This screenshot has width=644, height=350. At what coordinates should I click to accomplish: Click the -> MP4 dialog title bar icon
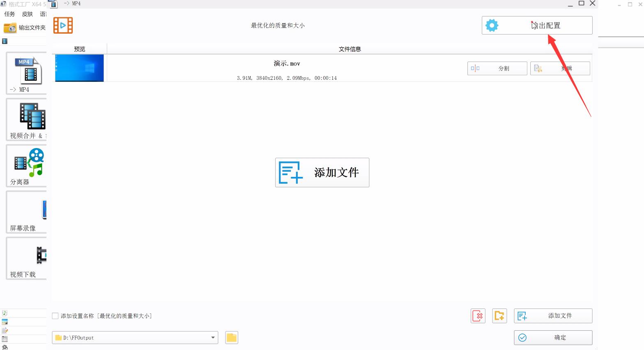coord(53,4)
